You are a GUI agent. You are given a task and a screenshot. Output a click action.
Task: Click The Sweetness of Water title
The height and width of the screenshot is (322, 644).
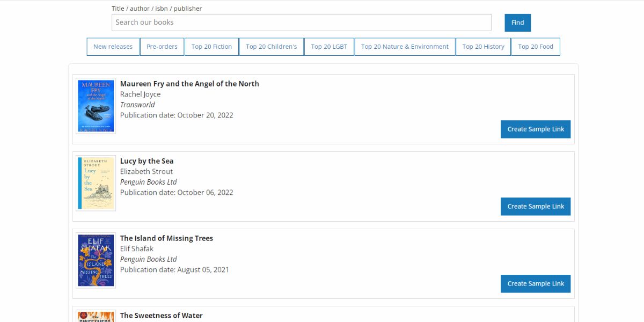coord(161,316)
